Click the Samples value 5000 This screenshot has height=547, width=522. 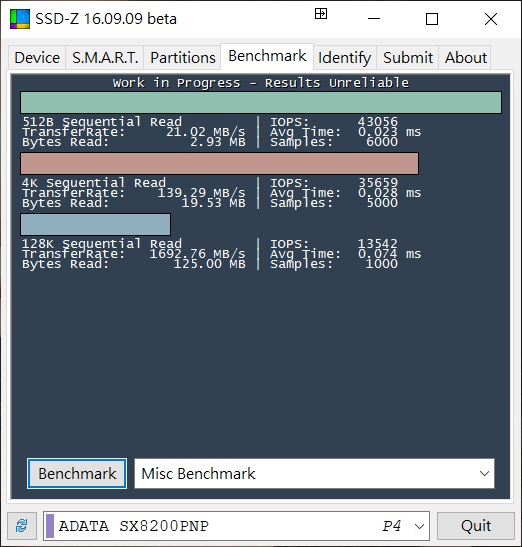382,203
